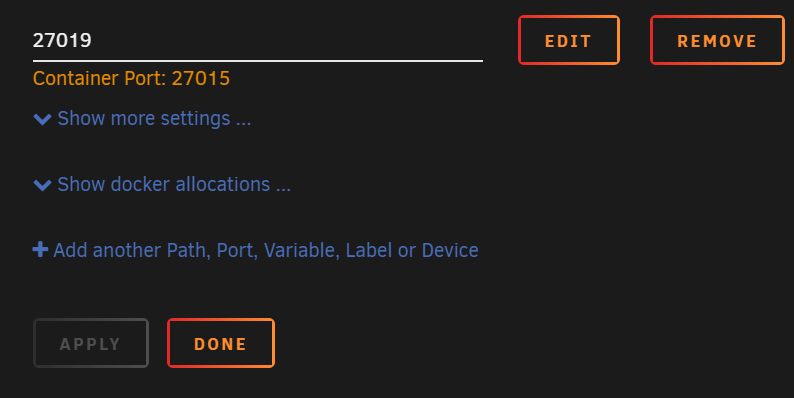Expand Show docker allocations
Image resolution: width=794 pixels, height=398 pixels.
coord(162,184)
